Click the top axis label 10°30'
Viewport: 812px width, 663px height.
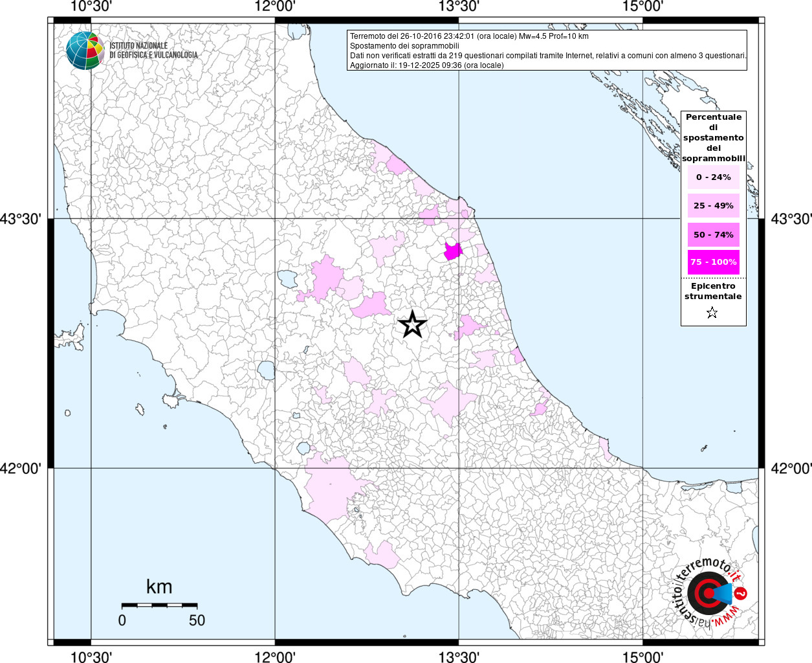click(91, 6)
